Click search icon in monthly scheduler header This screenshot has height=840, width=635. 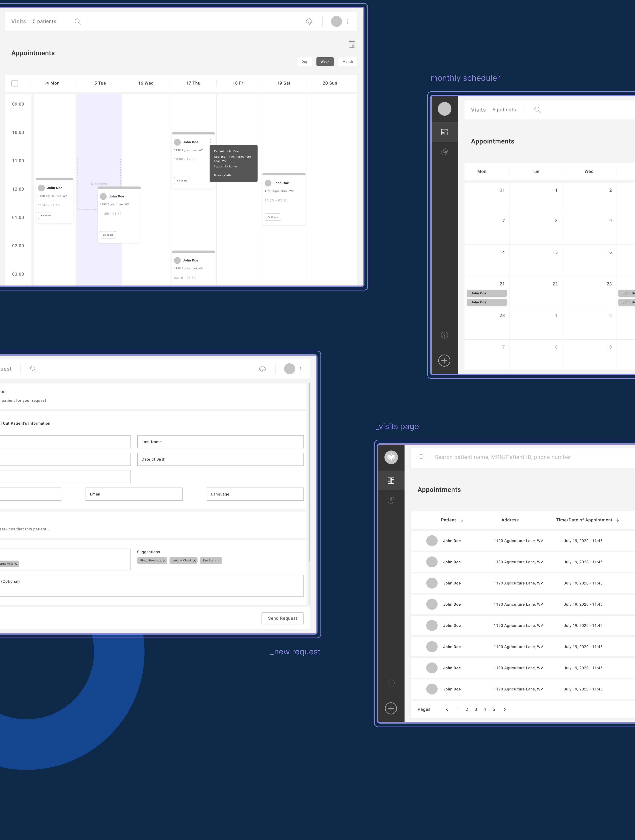tap(537, 110)
